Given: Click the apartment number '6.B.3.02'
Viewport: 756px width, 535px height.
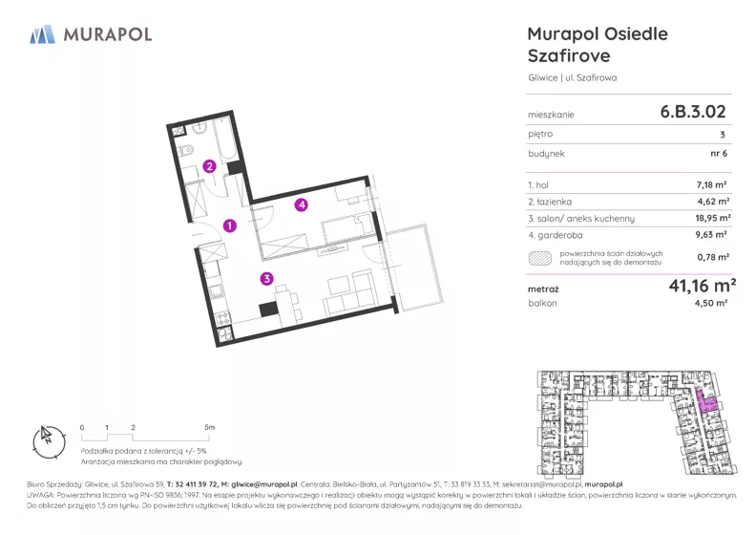Looking at the screenshot, I should point(693,112).
